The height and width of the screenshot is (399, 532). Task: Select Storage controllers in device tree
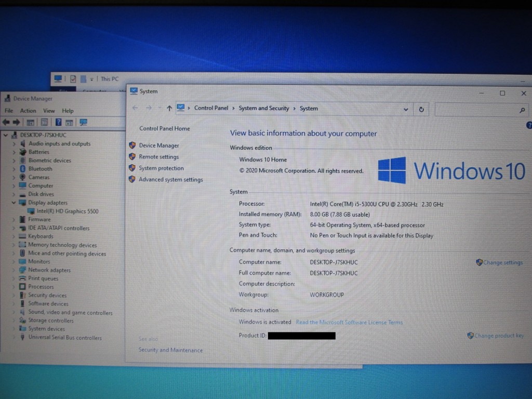pos(50,320)
